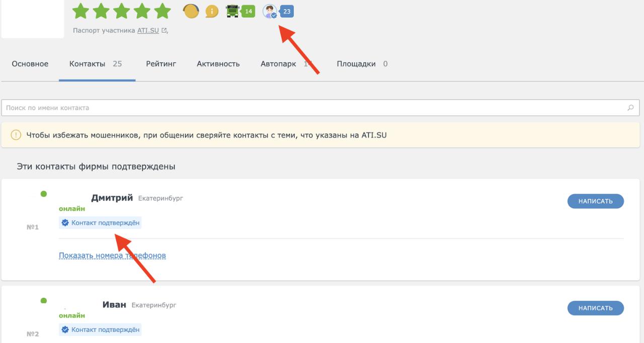Click the green 14 vehicles counter badge
644x343 pixels.
(x=248, y=11)
